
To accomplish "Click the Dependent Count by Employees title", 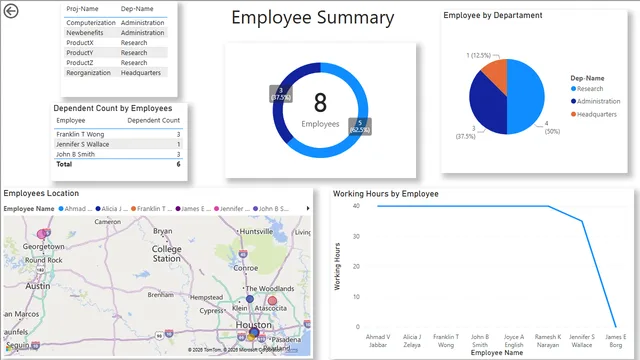I will [x=113, y=108].
